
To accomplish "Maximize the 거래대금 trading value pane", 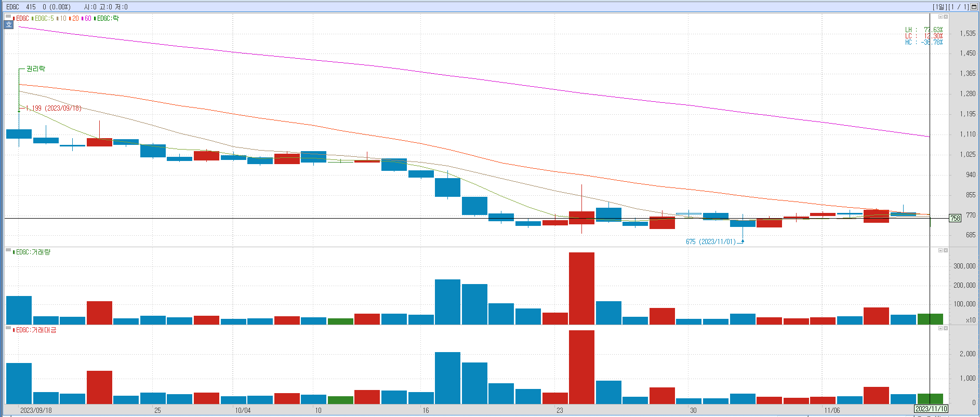I will [x=940, y=328].
